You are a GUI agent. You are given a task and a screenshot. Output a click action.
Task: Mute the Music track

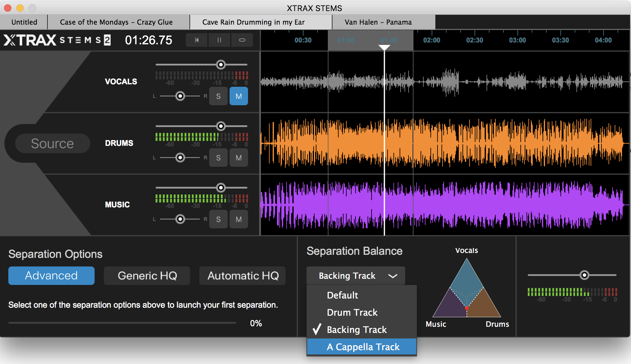click(x=238, y=219)
